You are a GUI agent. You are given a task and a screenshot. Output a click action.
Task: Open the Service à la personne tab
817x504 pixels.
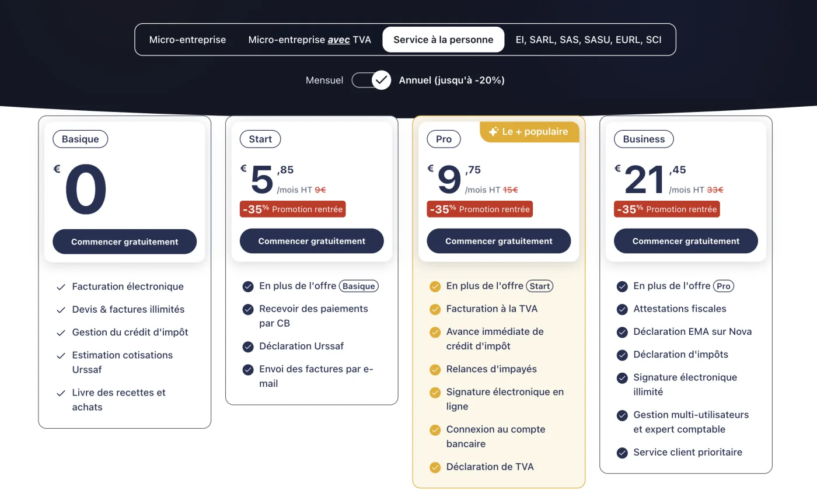point(444,40)
